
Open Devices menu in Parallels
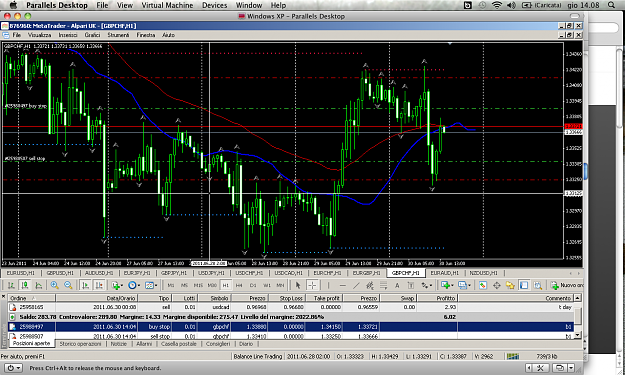[x=214, y=5]
